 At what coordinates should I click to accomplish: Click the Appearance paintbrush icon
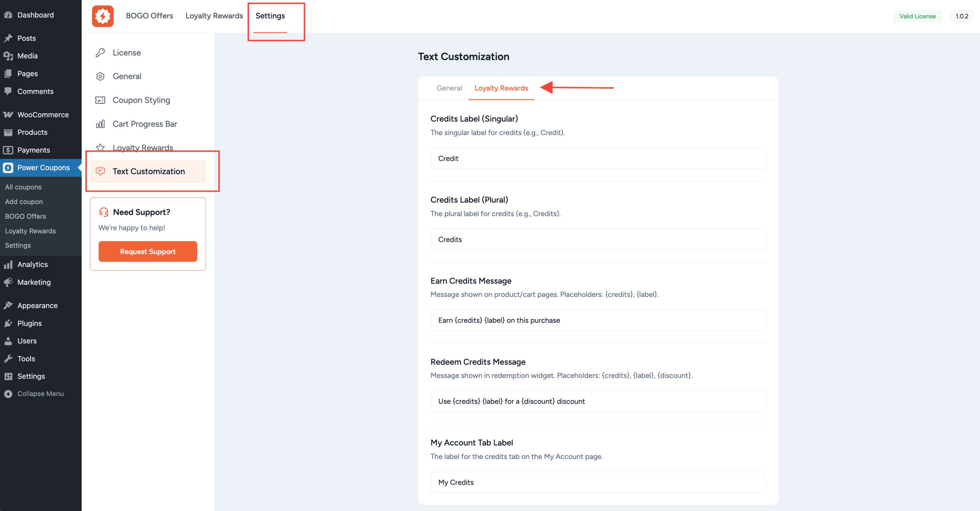[x=8, y=305]
